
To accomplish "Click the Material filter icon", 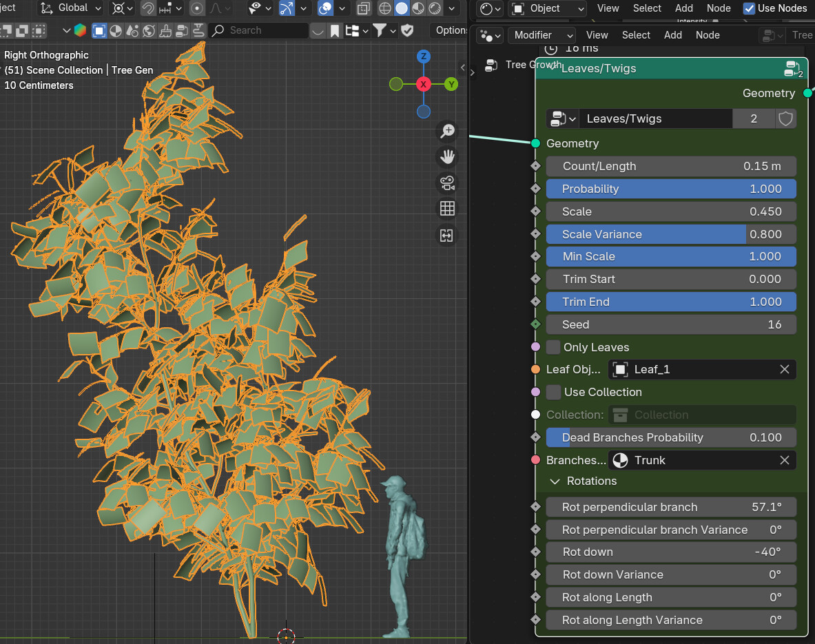I will point(116,31).
